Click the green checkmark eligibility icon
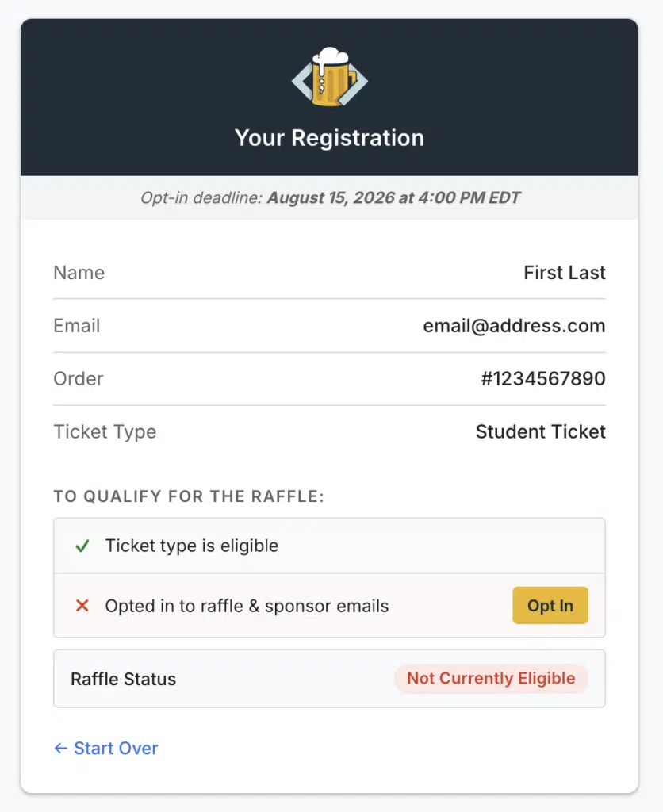The image size is (663, 812). point(82,546)
